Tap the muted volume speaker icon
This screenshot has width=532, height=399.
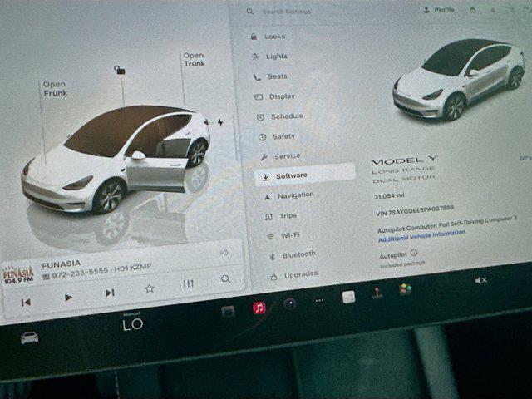tap(480, 280)
